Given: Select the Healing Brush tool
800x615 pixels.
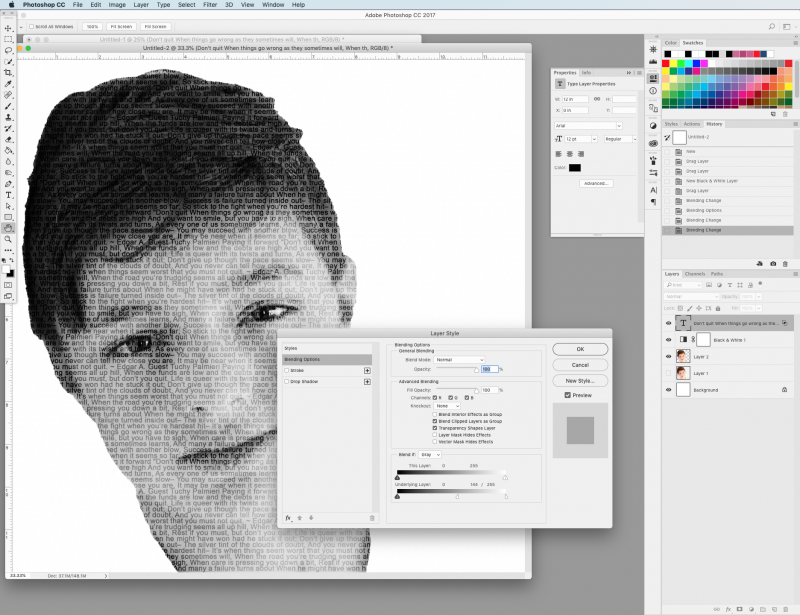Looking at the screenshot, I should [x=8, y=95].
